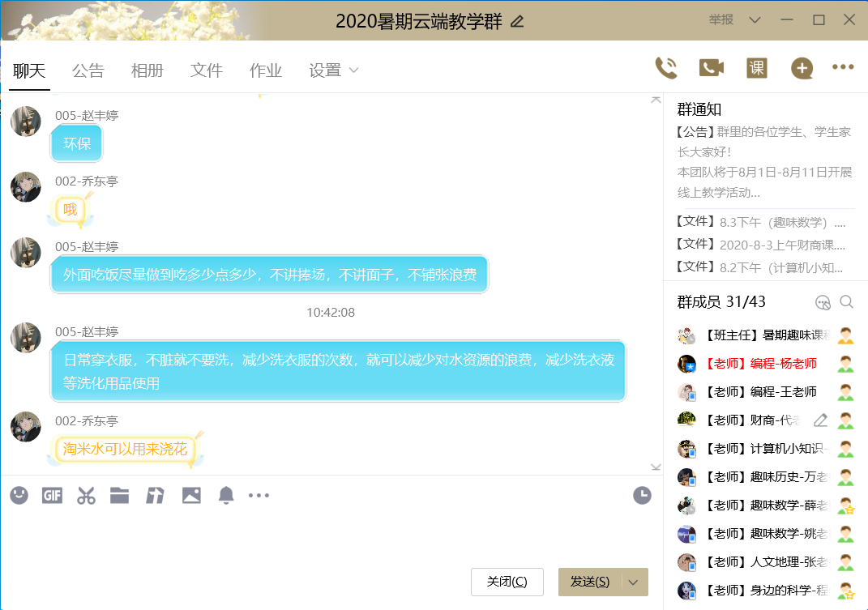Select member 【班主任】暑期趣味课
This screenshot has height=610, width=868.
point(766,335)
